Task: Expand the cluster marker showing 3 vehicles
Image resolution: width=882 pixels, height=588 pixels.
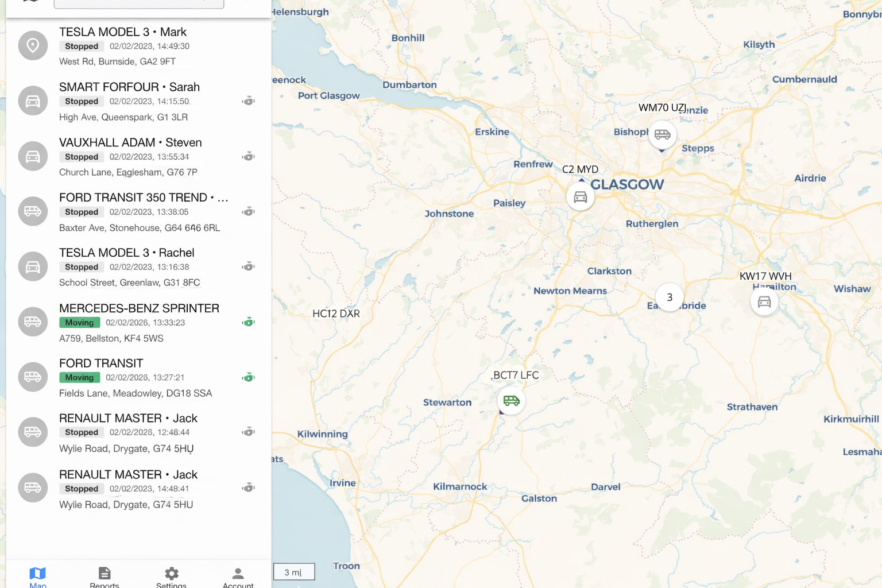Action: click(669, 297)
